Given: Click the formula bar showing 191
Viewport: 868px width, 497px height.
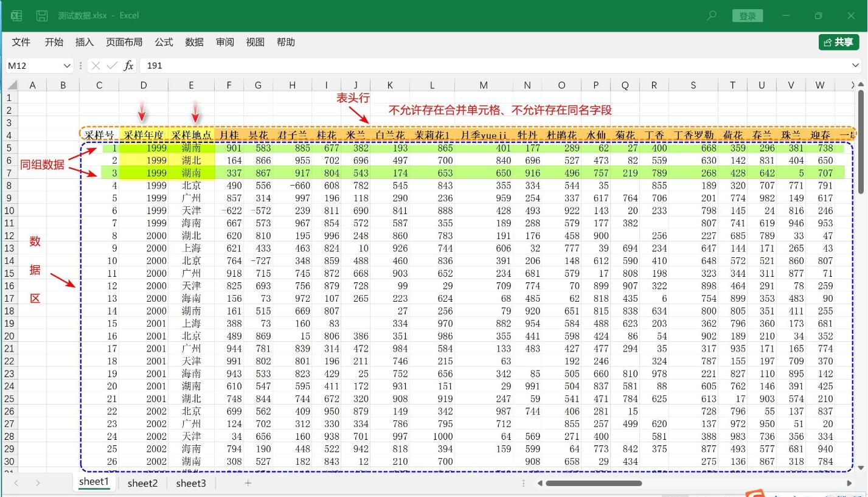Looking at the screenshot, I should pyautogui.click(x=487, y=66).
